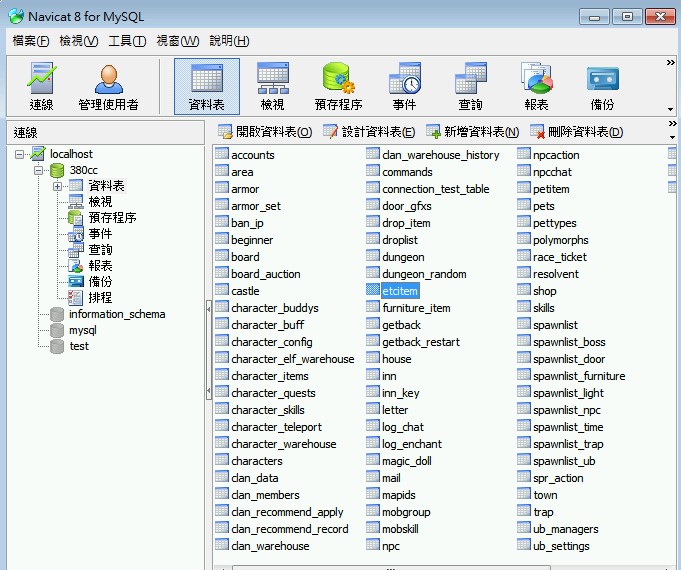
Task: Select the dungeon_random table
Action: [x=424, y=275]
